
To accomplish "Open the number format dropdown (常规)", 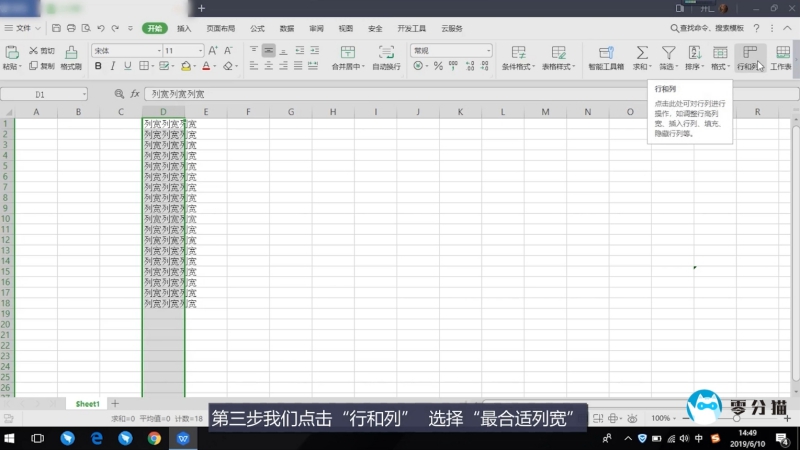I will (451, 50).
